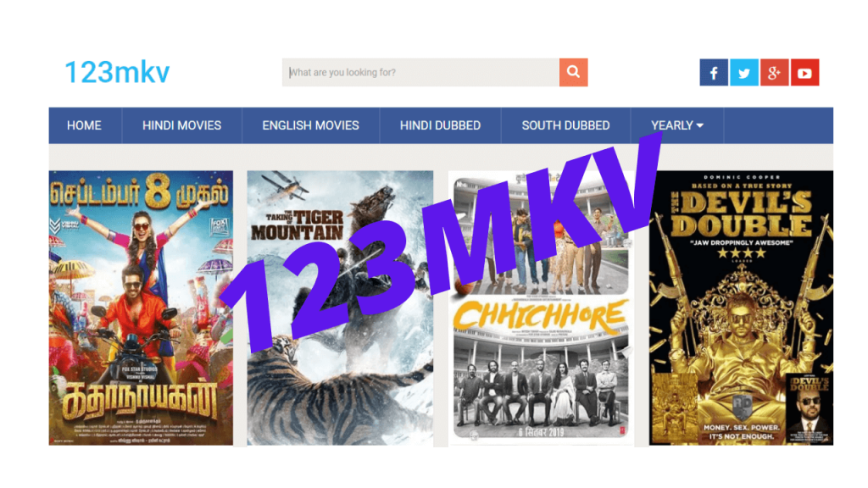Image resolution: width=868 pixels, height=488 pixels.
Task: Open the Facebook social icon
Action: [x=714, y=73]
